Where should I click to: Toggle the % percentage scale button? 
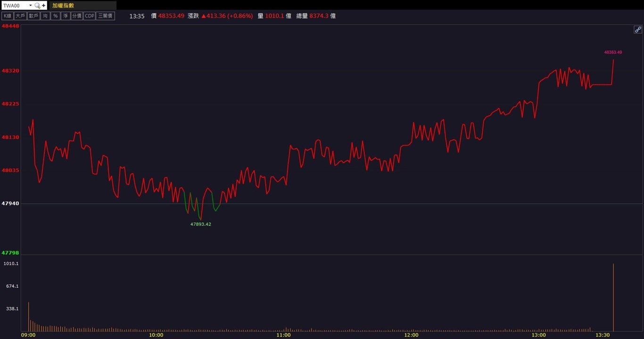click(55, 16)
